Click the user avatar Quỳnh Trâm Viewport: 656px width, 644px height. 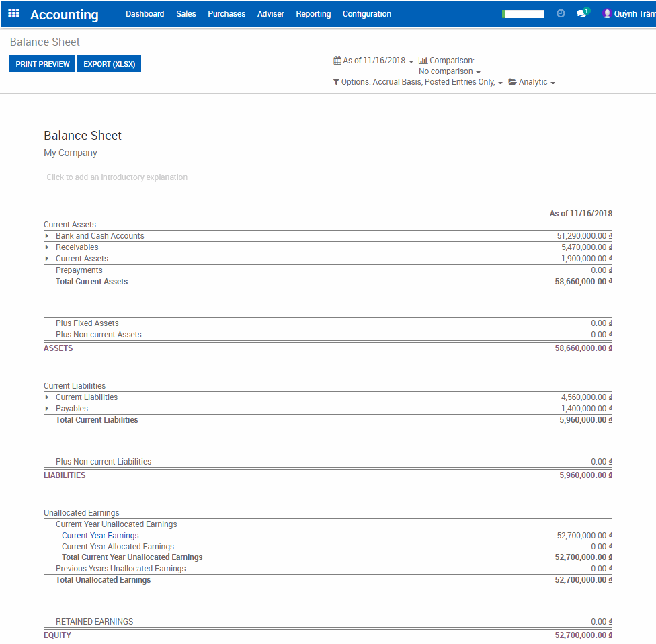(607, 13)
